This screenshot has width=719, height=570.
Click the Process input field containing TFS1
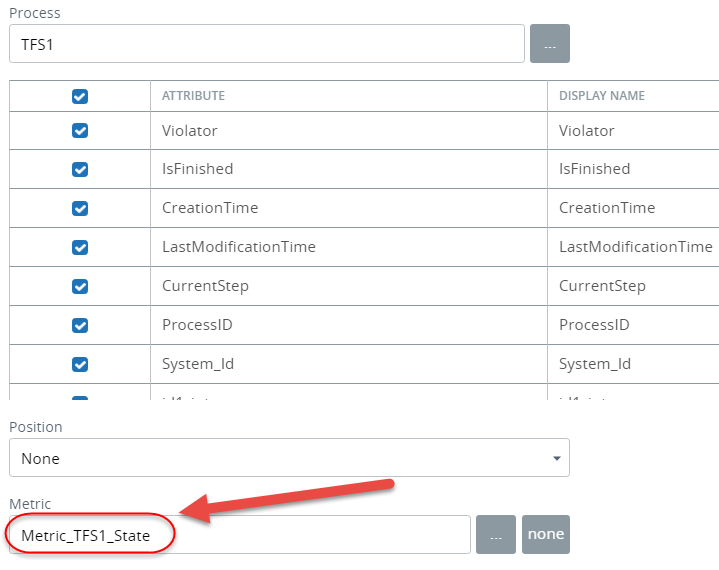click(x=266, y=44)
